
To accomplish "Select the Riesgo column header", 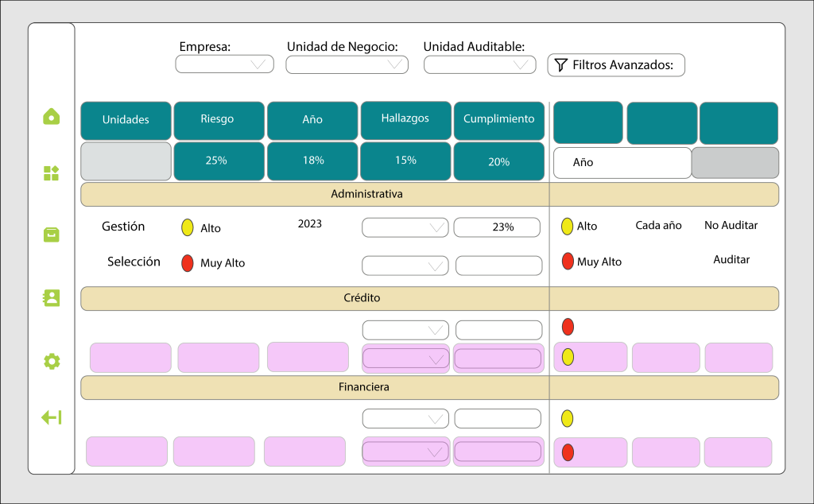I will pos(219,120).
